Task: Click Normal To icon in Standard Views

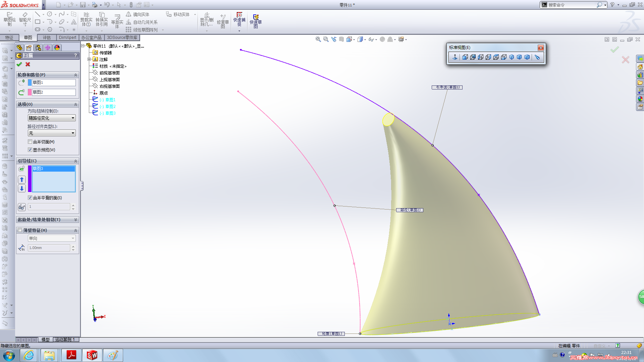Action: tap(454, 57)
